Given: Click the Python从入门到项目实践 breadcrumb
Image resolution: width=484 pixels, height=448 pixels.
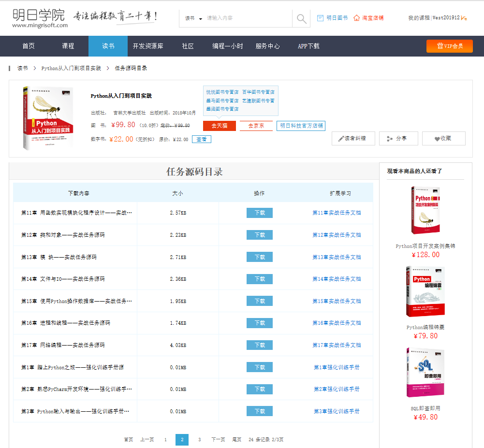Looking at the screenshot, I should pyautogui.click(x=71, y=68).
